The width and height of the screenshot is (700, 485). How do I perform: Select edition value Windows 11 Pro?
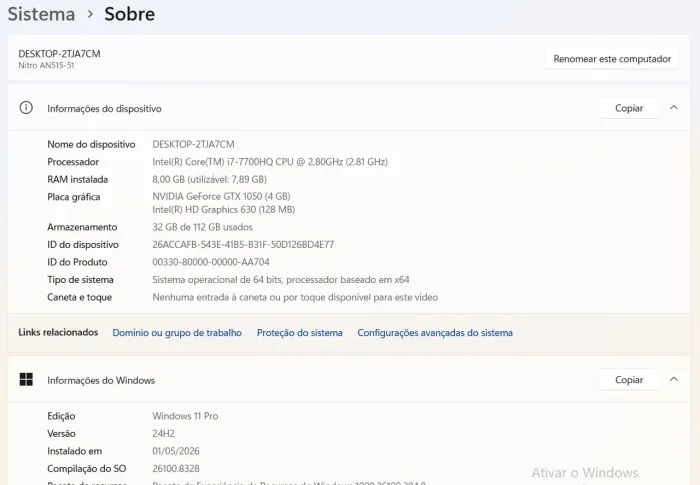point(185,416)
